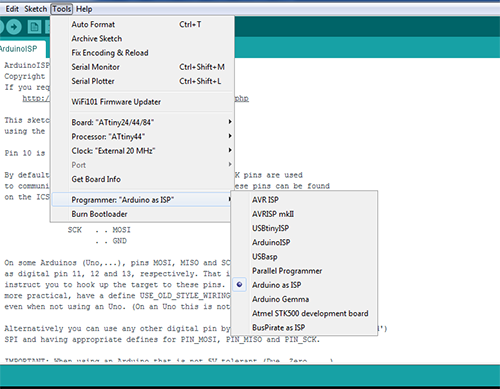Select the Arduino Gemma programmer

304,299
